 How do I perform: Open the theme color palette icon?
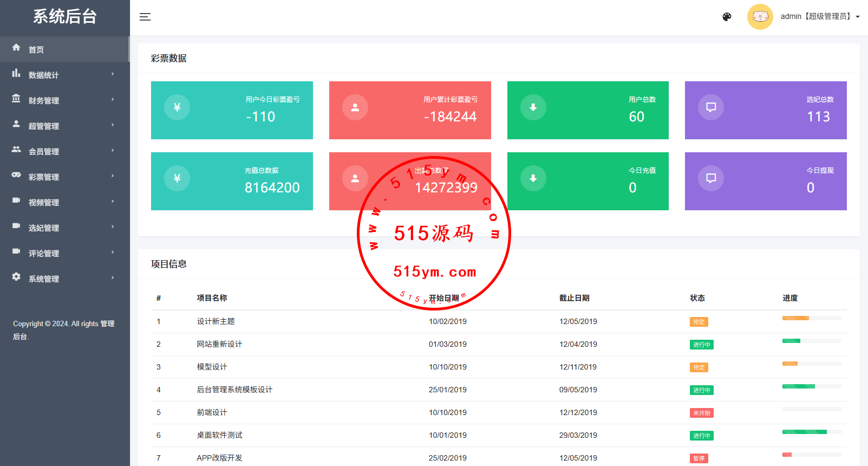pyautogui.click(x=727, y=17)
